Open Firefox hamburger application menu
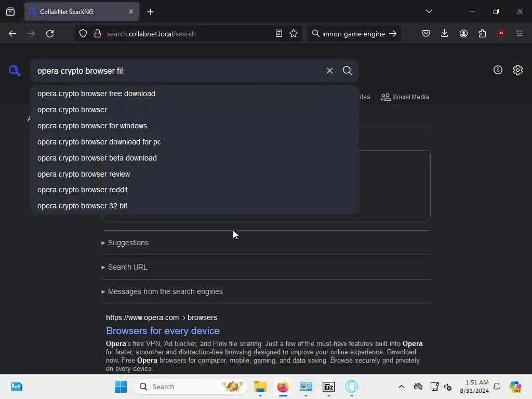Screen dimensions: 532x399 (x=519, y=33)
